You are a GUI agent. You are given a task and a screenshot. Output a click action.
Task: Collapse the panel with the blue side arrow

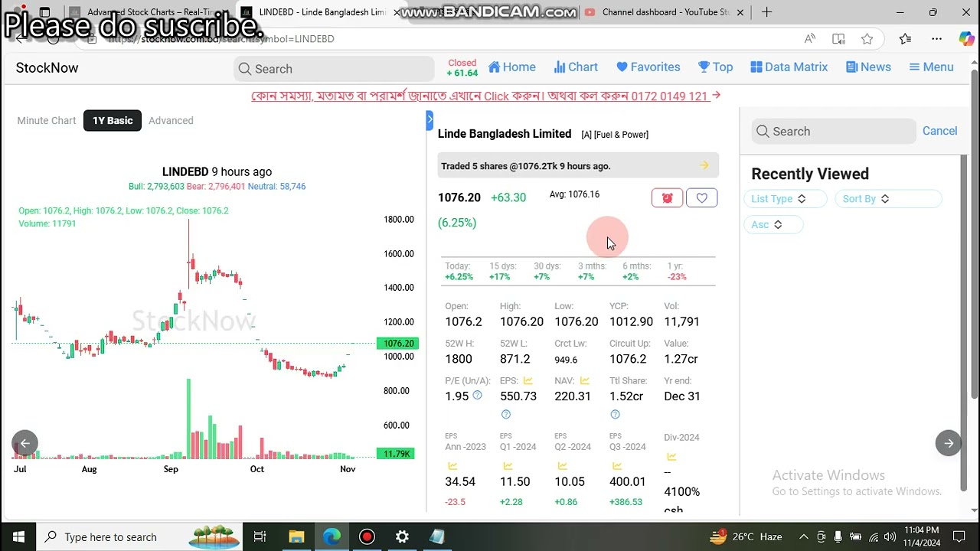(x=430, y=120)
